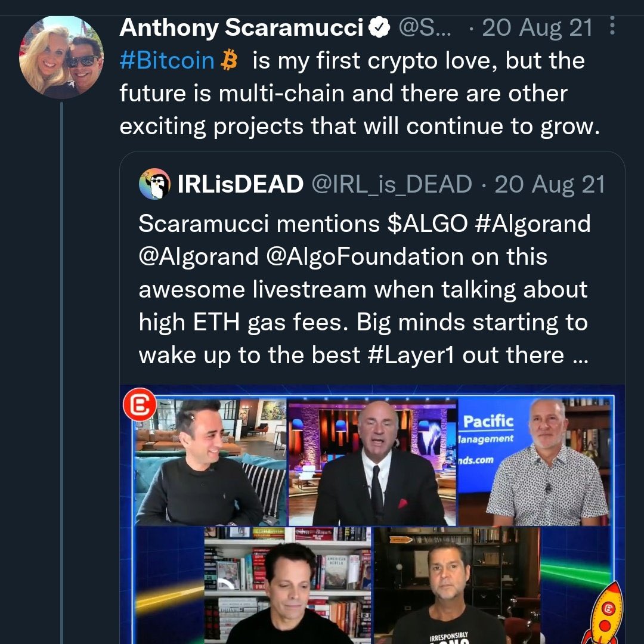Viewport: 644px width, 644px height.
Task: Click the truncated @S... handle
Action: pos(425,28)
